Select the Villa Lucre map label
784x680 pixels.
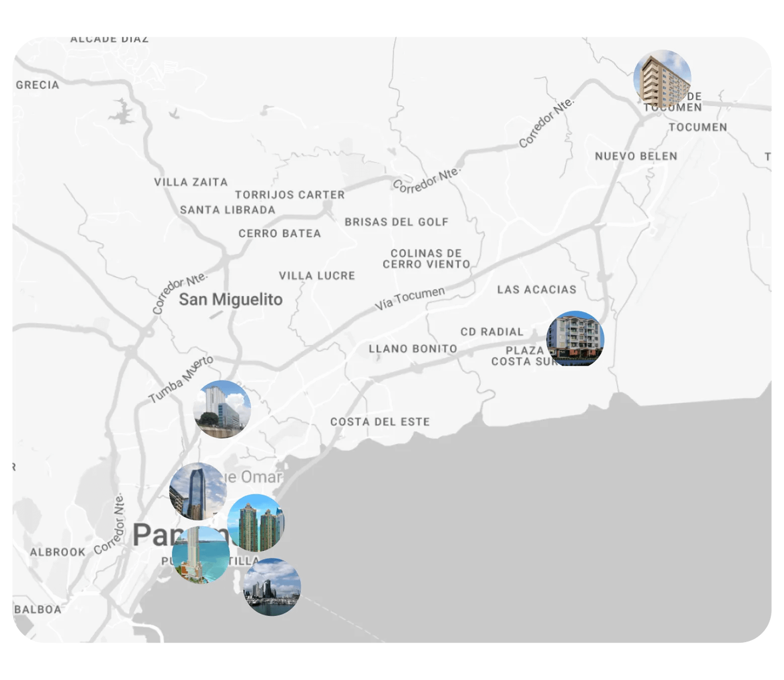coord(317,276)
